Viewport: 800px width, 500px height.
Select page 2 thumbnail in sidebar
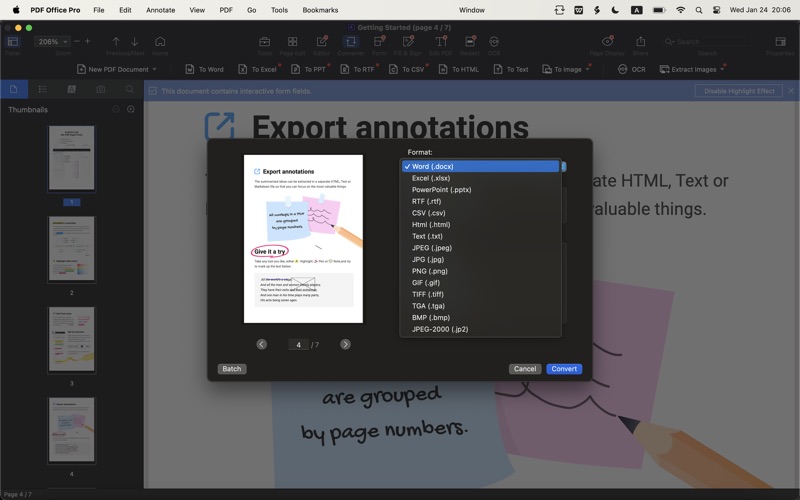(71, 249)
